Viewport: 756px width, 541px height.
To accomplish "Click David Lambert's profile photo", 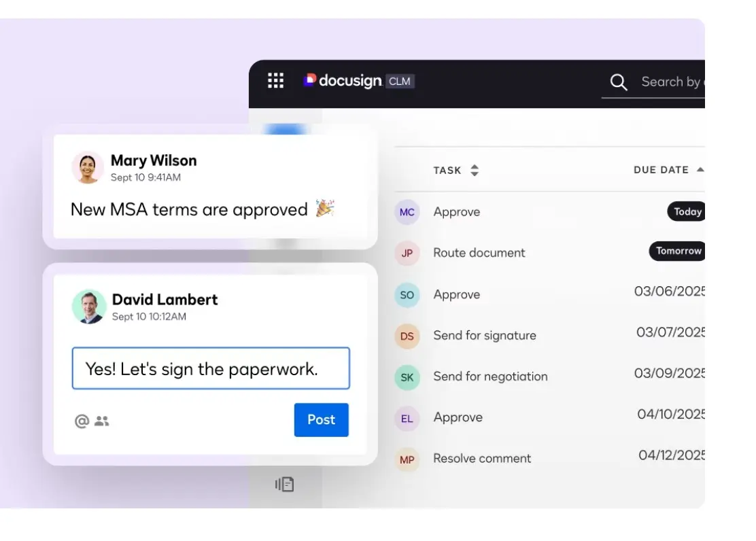I will pos(89,307).
